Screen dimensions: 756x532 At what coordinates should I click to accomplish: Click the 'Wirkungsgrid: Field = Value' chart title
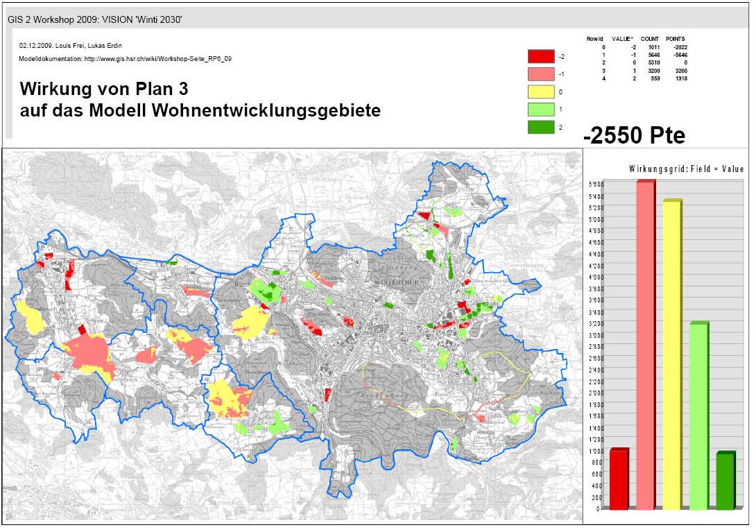[686, 169]
